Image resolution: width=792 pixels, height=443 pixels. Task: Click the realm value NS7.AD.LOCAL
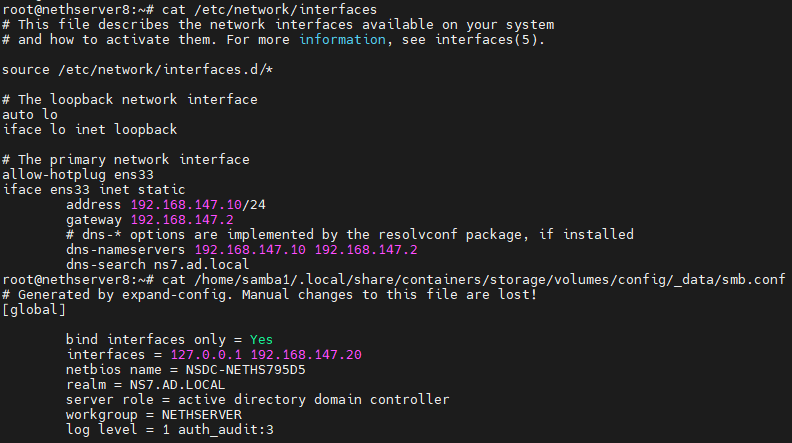177,384
